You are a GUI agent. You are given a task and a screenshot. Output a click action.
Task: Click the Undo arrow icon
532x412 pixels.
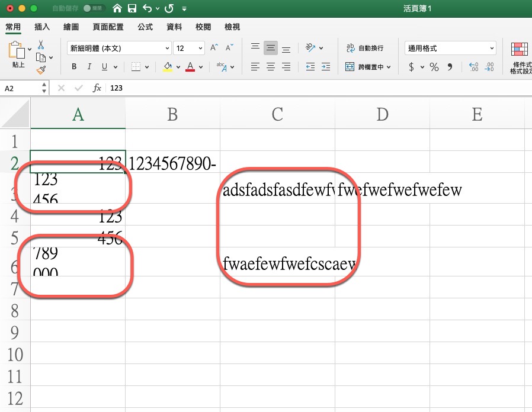pyautogui.click(x=148, y=8)
